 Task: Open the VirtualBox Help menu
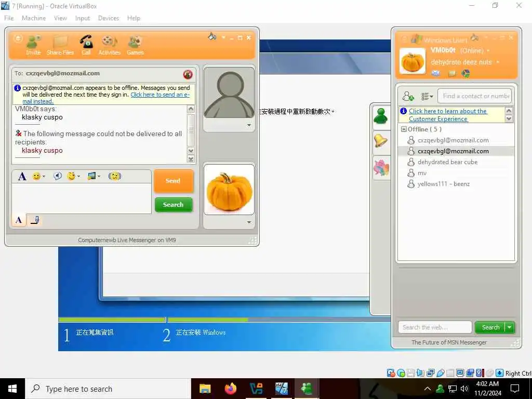tap(134, 18)
